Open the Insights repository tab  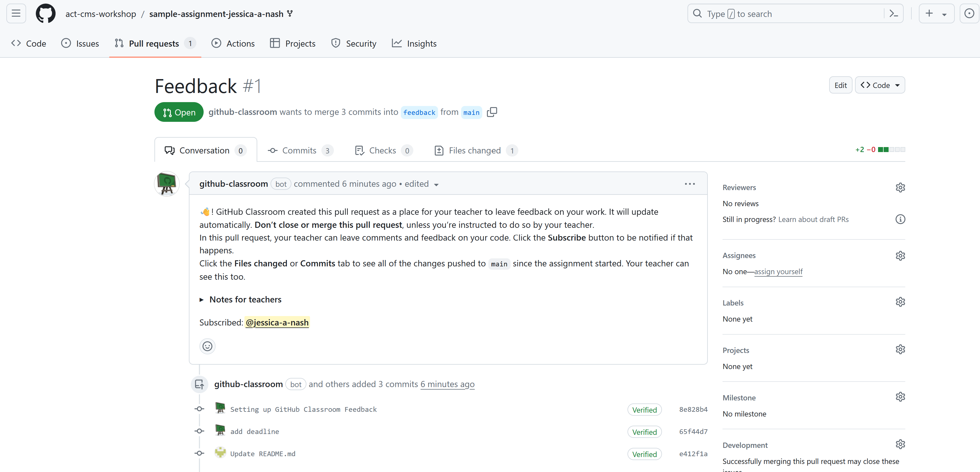[x=414, y=44]
